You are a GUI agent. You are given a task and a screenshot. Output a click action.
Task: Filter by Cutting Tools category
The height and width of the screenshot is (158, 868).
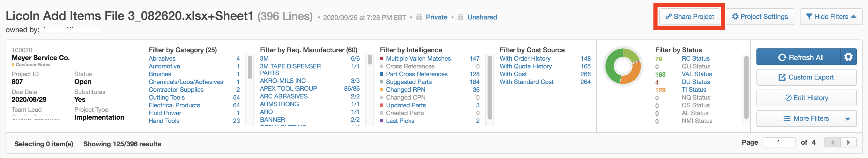pos(167,97)
